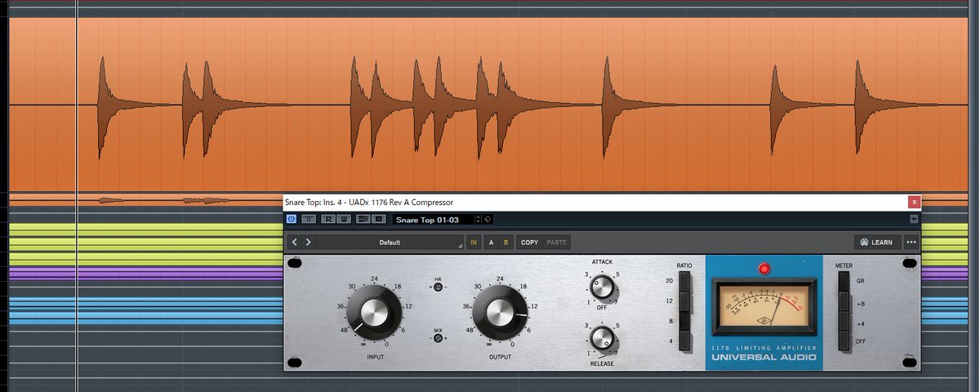Click the plugin window title bar text

(368, 202)
